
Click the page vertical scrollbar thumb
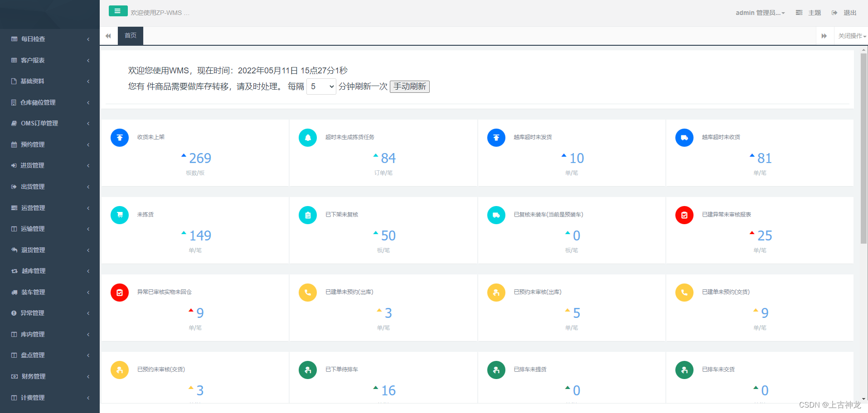tap(863, 149)
